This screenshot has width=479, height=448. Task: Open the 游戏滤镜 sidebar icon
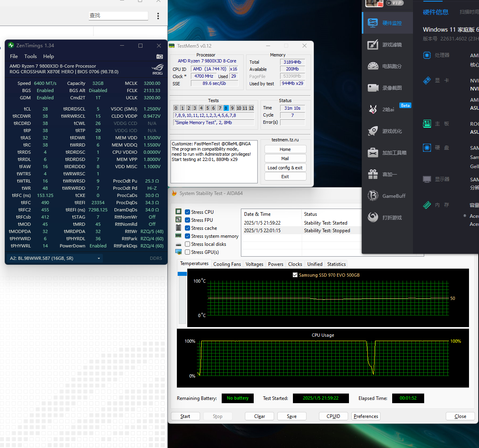373,44
